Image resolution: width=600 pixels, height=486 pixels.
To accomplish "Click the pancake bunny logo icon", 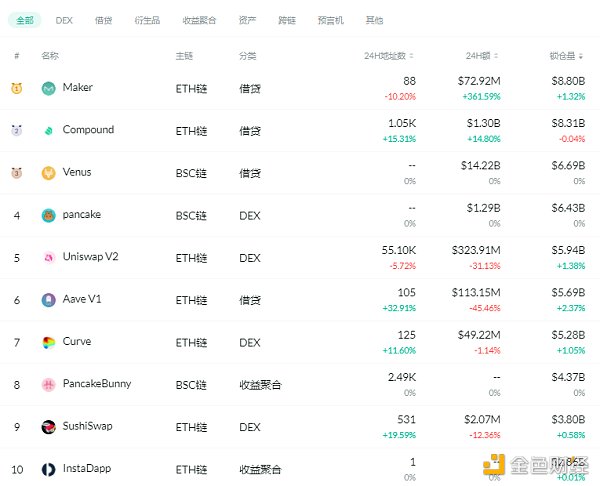I will point(48,215).
